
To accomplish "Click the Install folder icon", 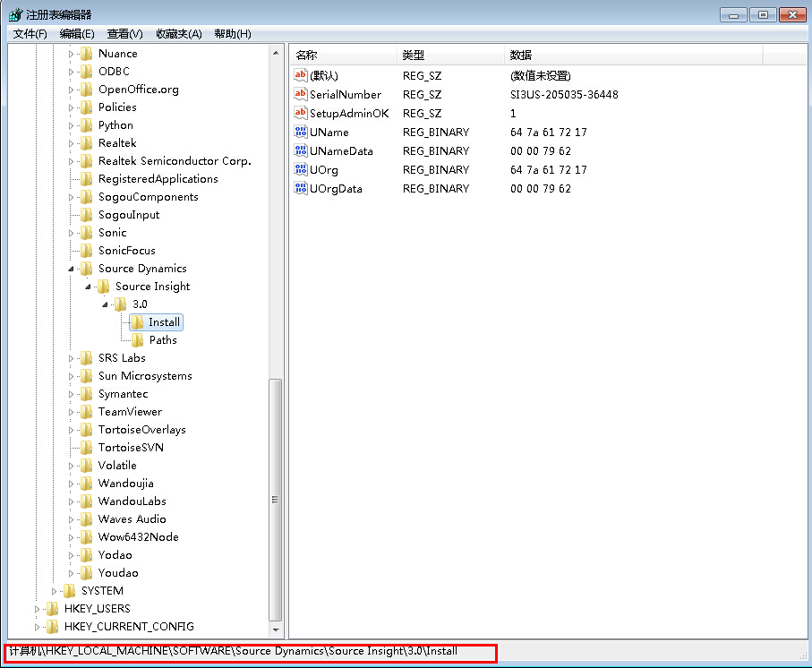I will click(137, 322).
